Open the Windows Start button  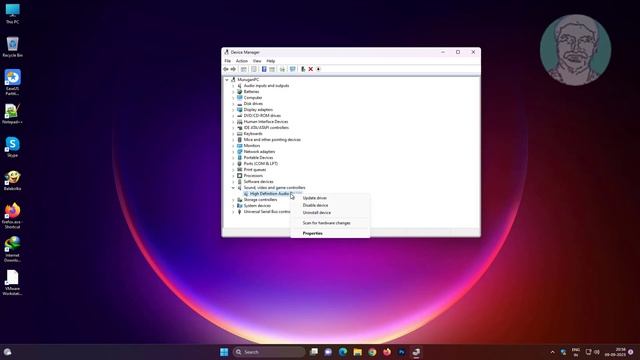pos(224,352)
